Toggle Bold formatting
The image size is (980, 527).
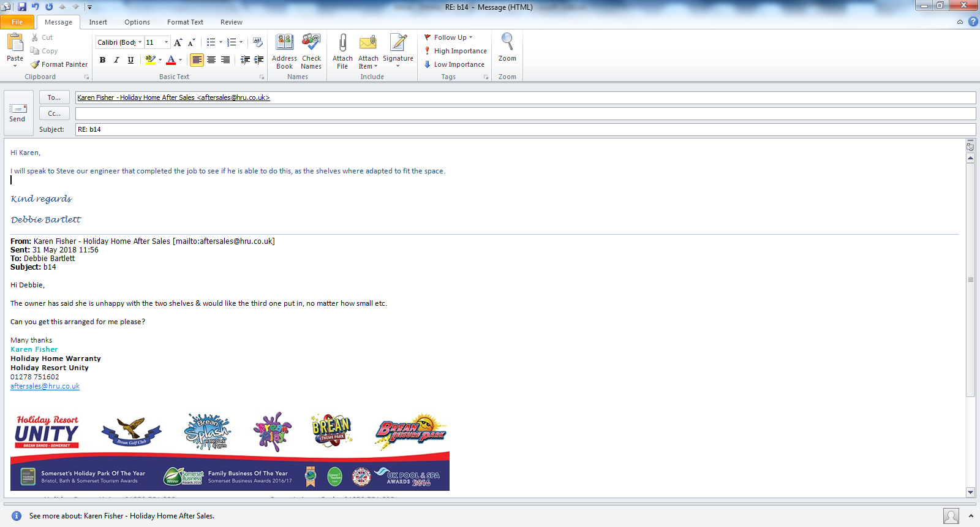102,59
